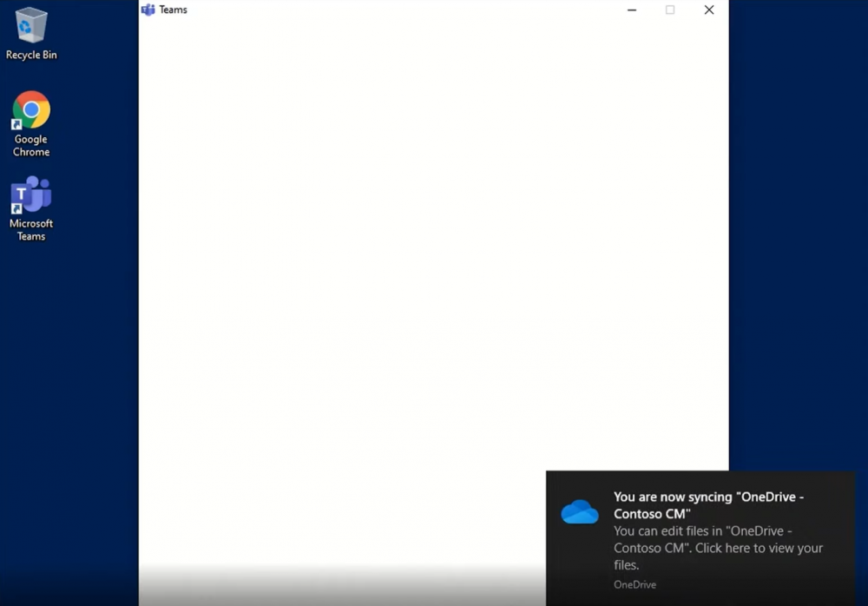Image resolution: width=868 pixels, height=606 pixels.
Task: Select the Microsoft Teams desktop shortcut icon
Action: 31,194
